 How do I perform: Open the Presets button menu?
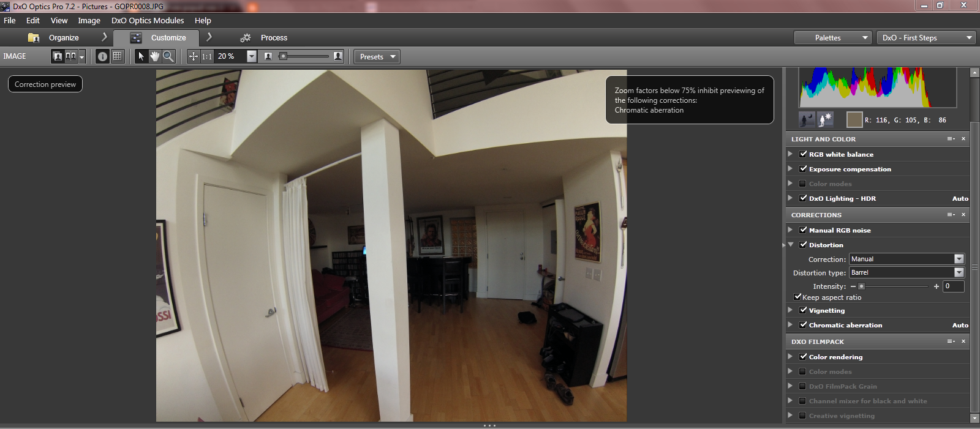coord(377,56)
